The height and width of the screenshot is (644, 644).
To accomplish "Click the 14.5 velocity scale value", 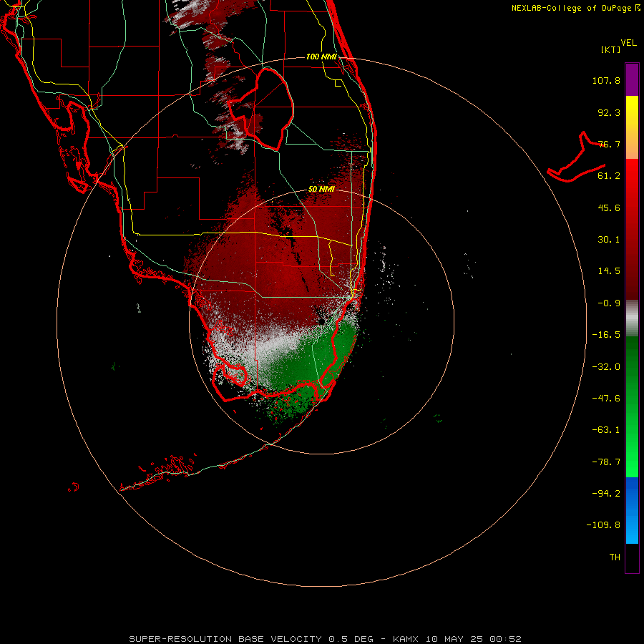I will click(609, 271).
